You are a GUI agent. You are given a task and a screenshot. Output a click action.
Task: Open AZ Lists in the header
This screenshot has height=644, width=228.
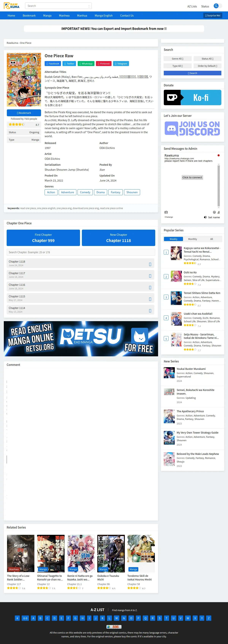tap(192, 6)
